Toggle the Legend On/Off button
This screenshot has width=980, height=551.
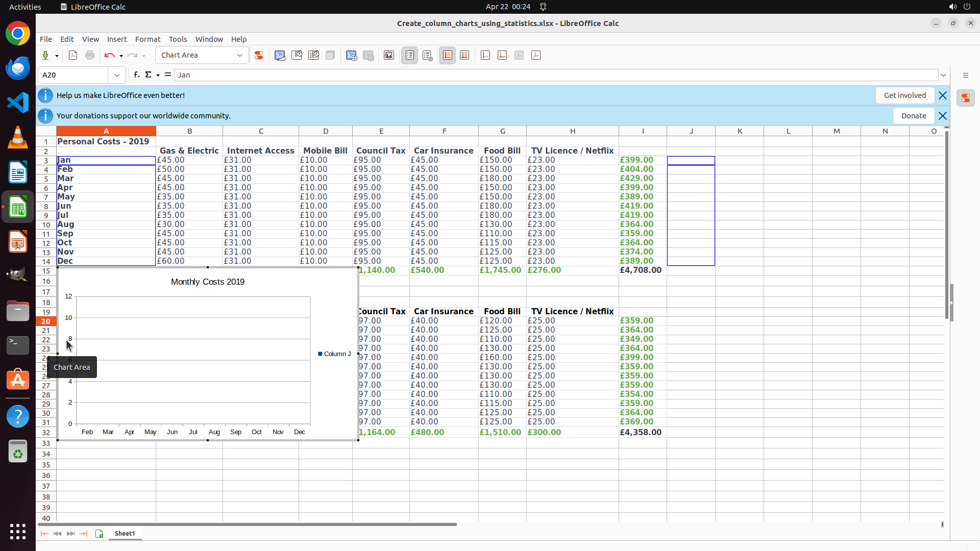[x=410, y=56]
